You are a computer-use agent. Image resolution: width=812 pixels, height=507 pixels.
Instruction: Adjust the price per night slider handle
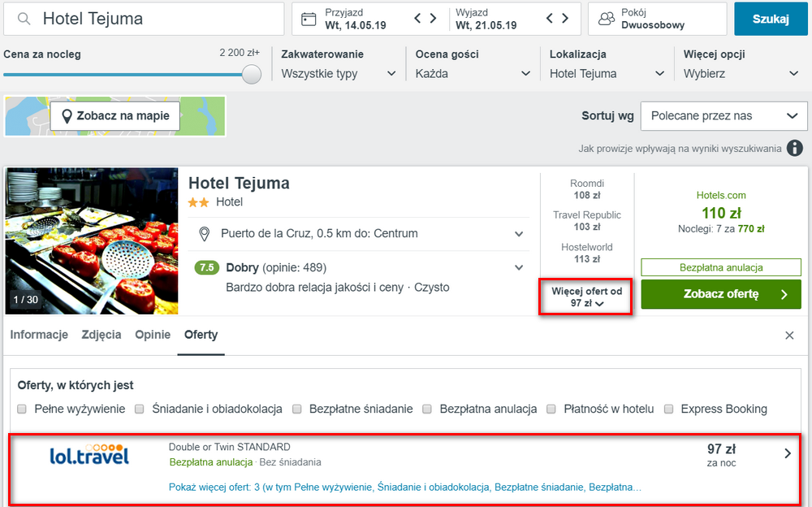[252, 74]
